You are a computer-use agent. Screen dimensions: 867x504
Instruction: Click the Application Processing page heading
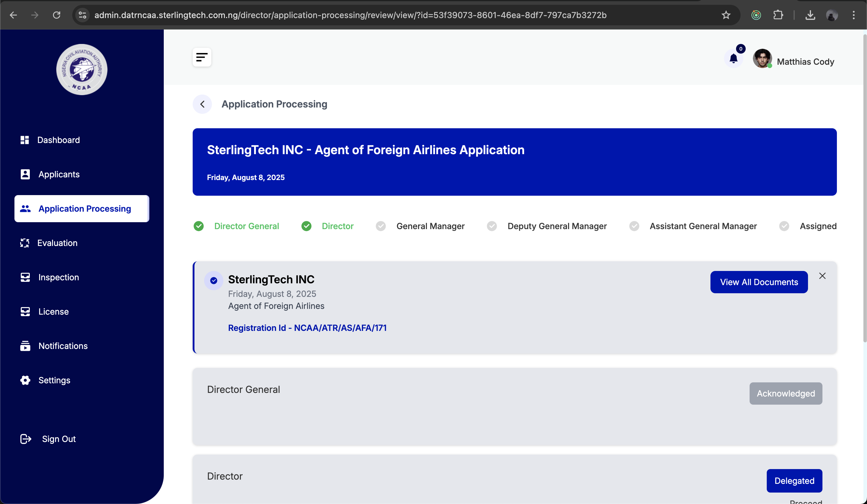pos(274,104)
